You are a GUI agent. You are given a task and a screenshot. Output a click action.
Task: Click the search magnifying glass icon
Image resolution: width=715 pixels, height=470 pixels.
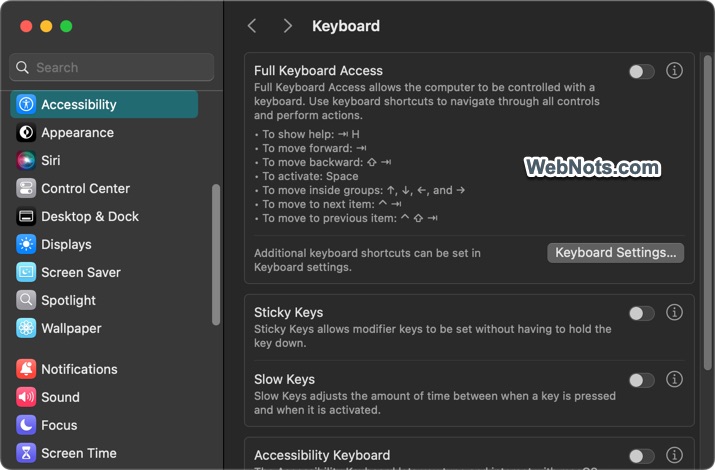(x=22, y=67)
